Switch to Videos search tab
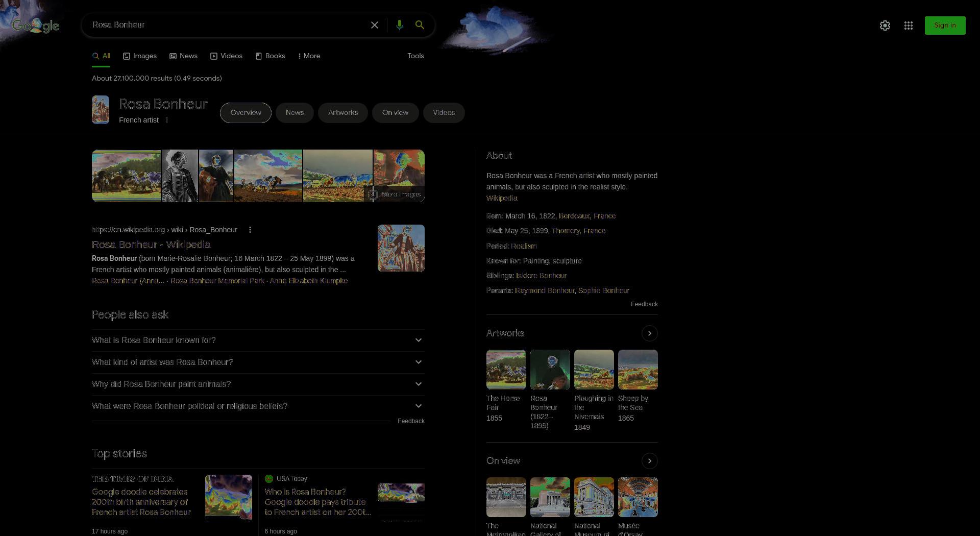Image resolution: width=980 pixels, height=536 pixels. click(226, 56)
